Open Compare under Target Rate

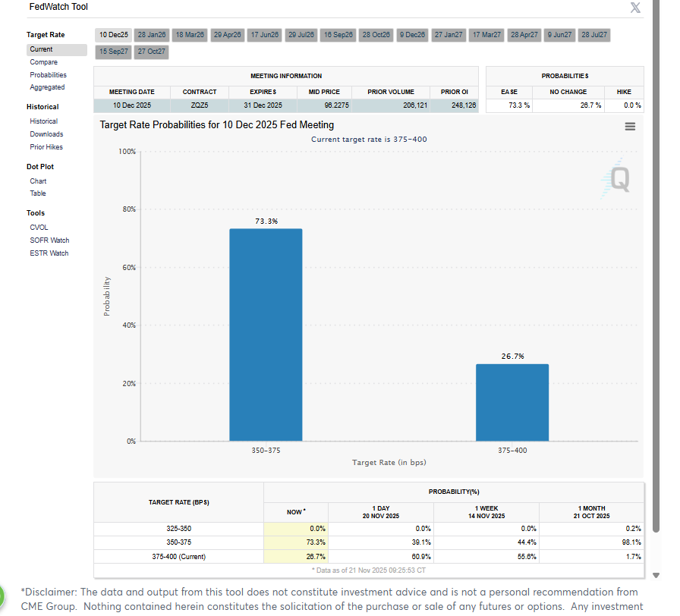[x=43, y=62]
